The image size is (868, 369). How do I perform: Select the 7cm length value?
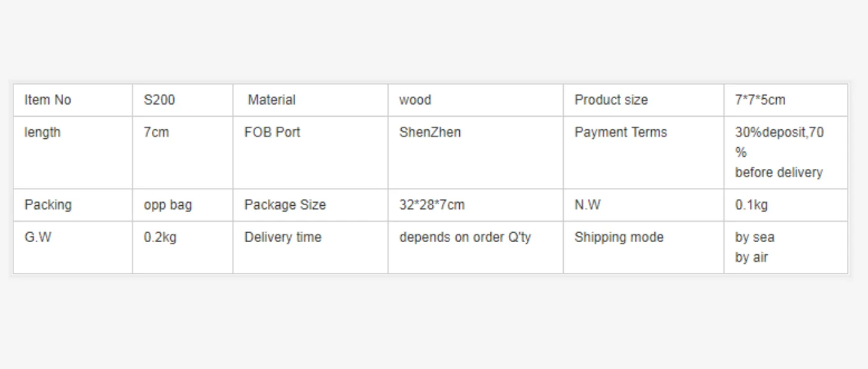157,133
